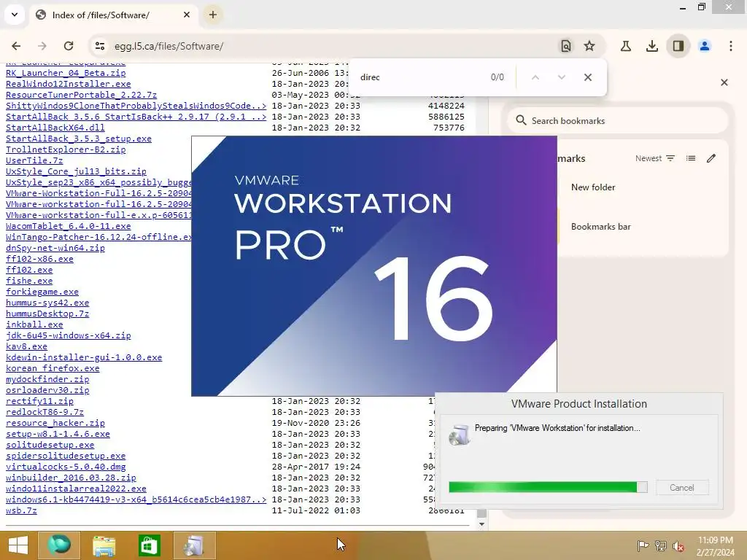747x560 pixels.
Task: Click page scrollbar down arrow
Action: click(x=481, y=524)
